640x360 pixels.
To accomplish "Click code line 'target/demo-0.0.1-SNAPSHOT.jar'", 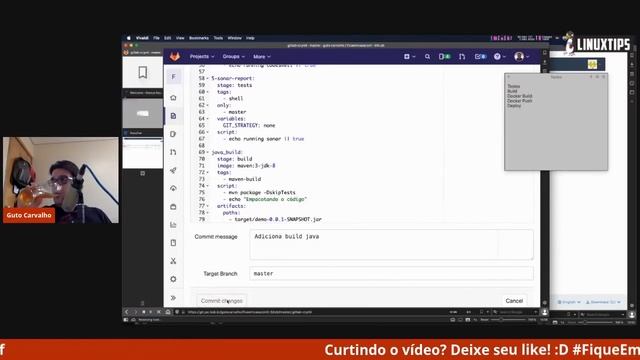I will click(278, 220).
